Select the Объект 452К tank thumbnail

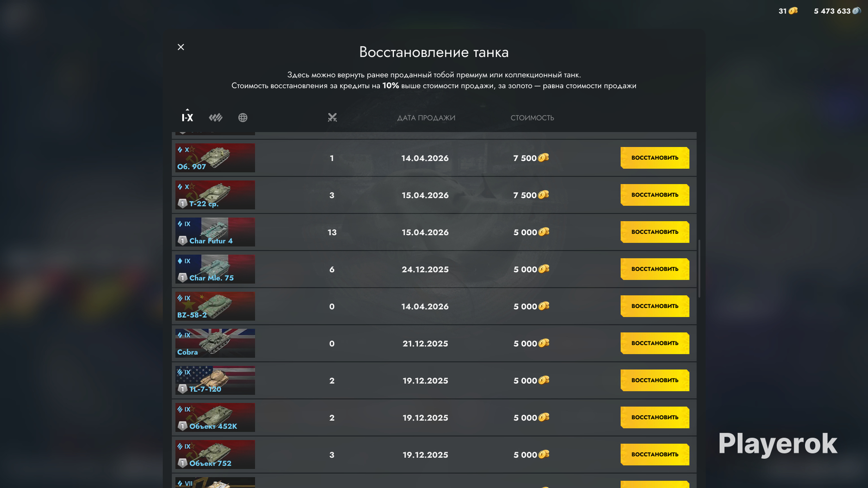[215, 417]
